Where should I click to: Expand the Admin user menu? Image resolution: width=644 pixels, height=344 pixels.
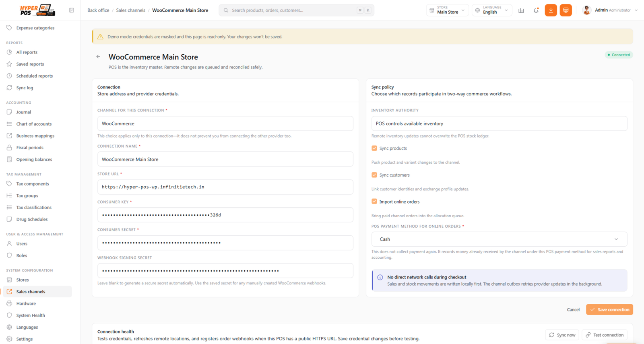(x=610, y=10)
